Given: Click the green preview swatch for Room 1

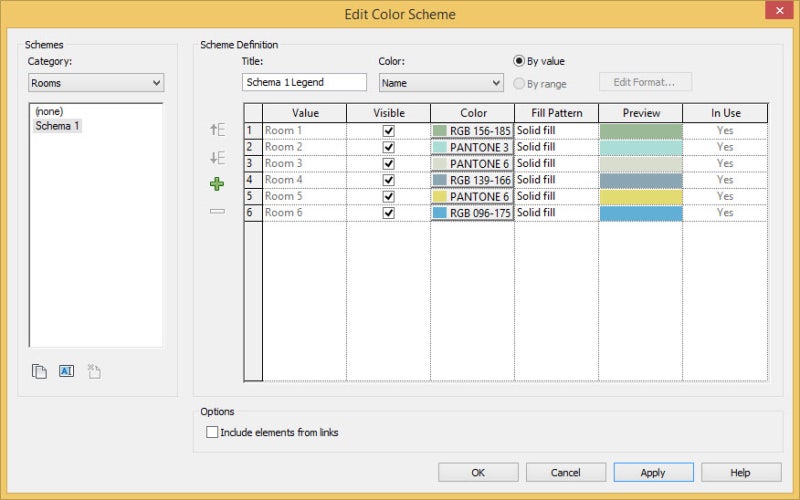Looking at the screenshot, I should click(641, 131).
